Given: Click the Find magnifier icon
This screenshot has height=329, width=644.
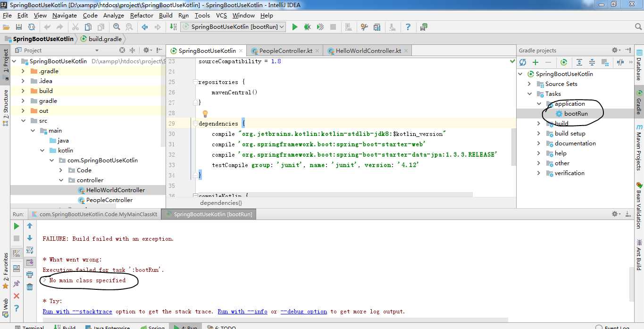Looking at the screenshot, I should 117,27.
